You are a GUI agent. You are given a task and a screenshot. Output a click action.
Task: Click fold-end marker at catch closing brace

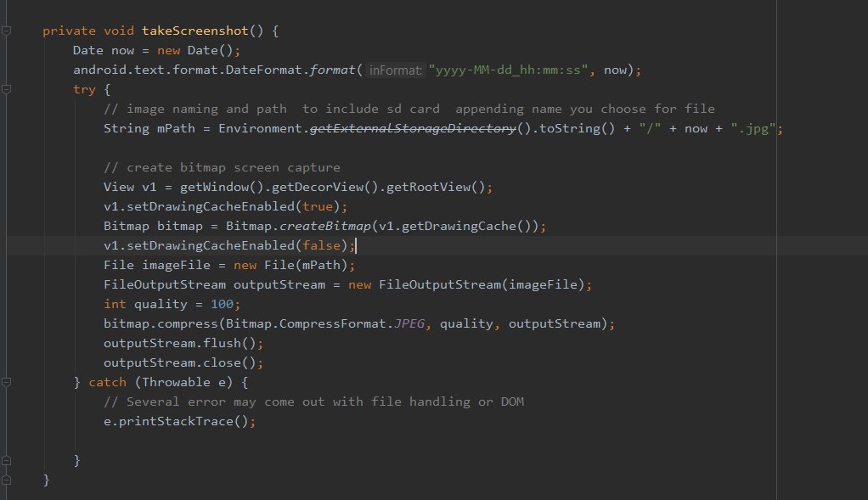(6, 460)
